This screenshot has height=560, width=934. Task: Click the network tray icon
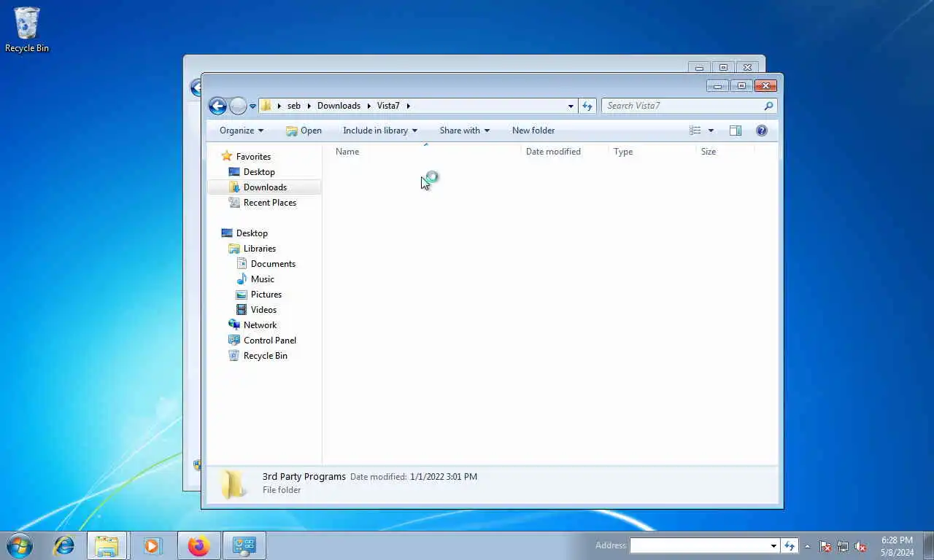(843, 546)
